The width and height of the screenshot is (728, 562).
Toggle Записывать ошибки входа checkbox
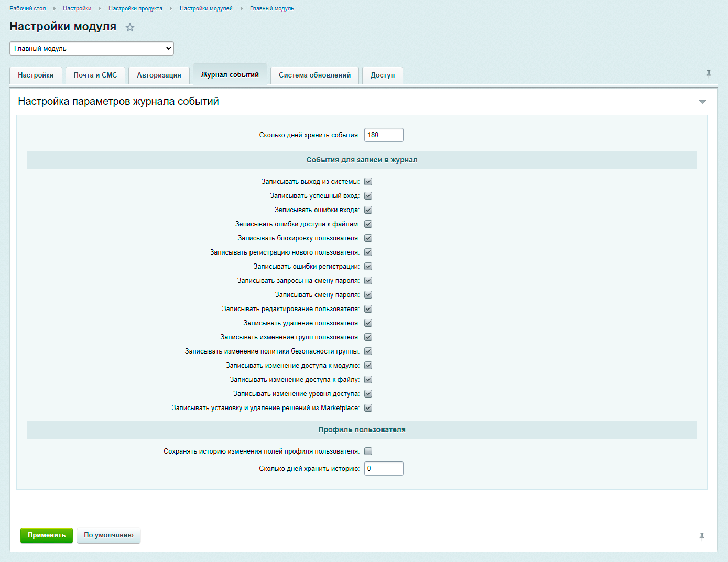tap(368, 210)
